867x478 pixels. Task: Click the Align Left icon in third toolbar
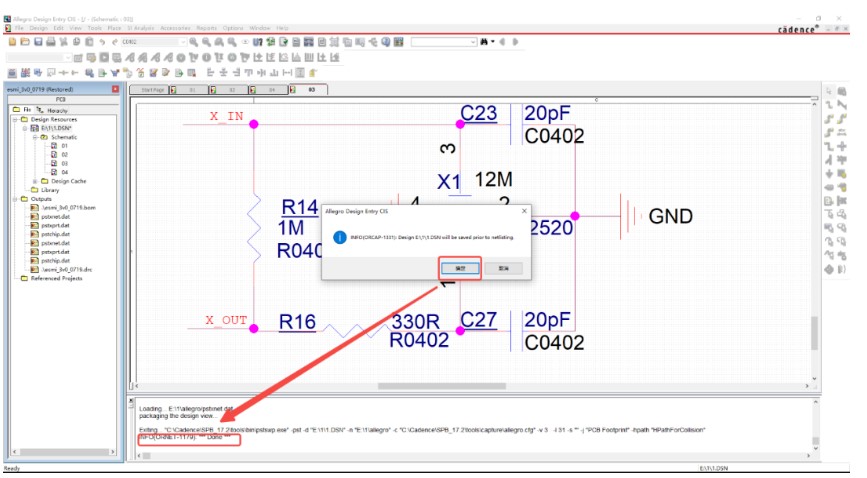point(210,72)
